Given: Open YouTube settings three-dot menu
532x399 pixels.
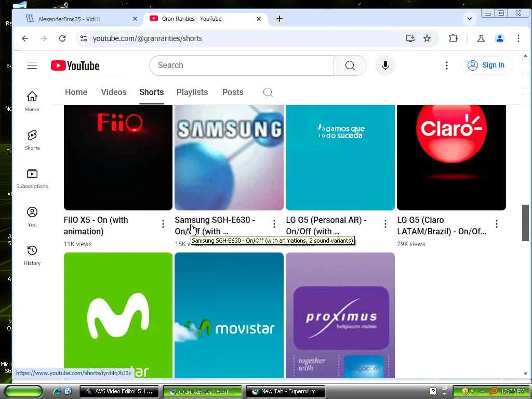Looking at the screenshot, I should pos(446,65).
